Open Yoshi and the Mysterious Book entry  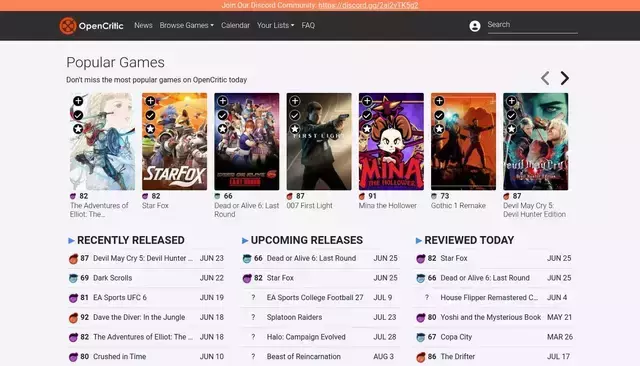491,317
